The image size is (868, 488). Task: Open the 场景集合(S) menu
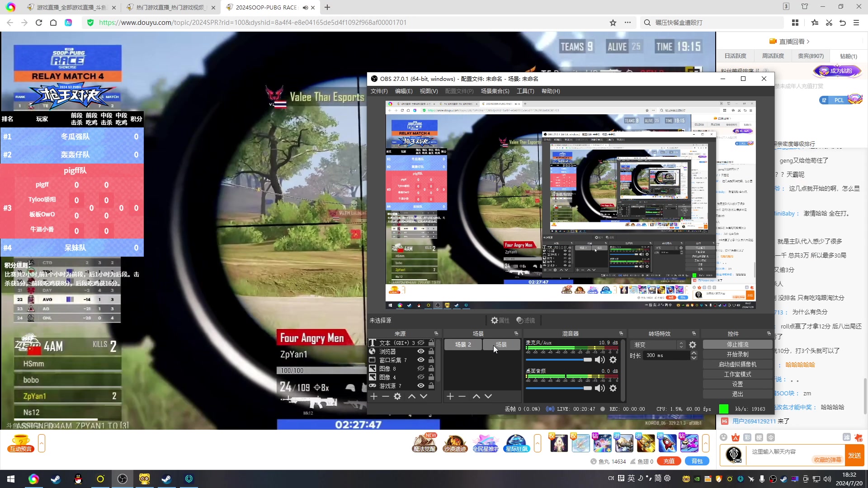click(495, 91)
